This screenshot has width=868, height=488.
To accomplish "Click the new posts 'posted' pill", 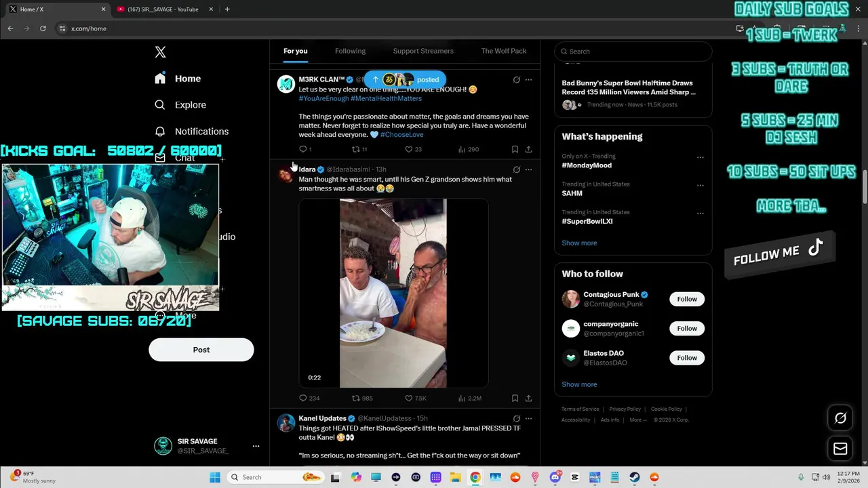I will tap(405, 79).
